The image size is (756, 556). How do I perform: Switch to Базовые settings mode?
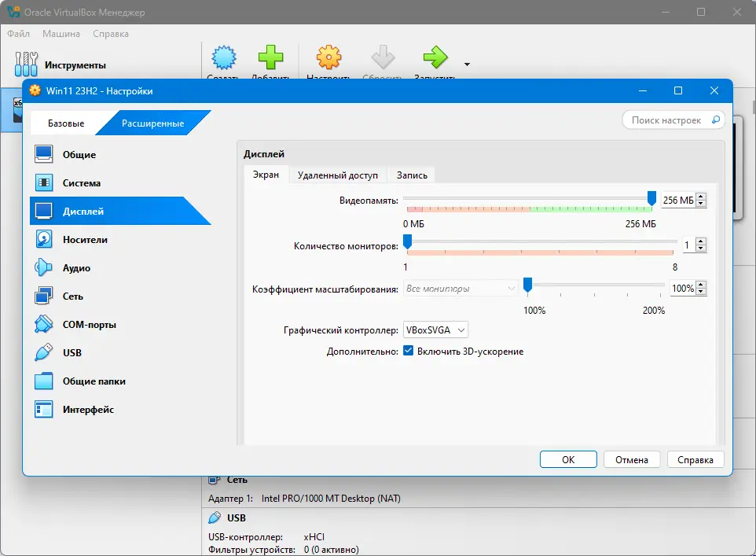pyautogui.click(x=66, y=123)
